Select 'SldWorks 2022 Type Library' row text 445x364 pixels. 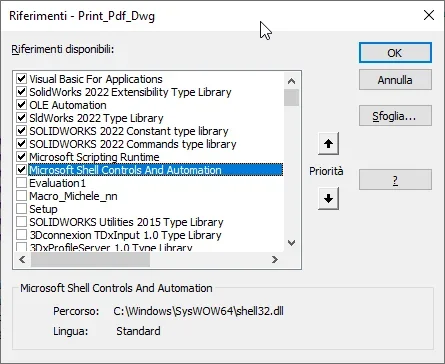point(96,118)
